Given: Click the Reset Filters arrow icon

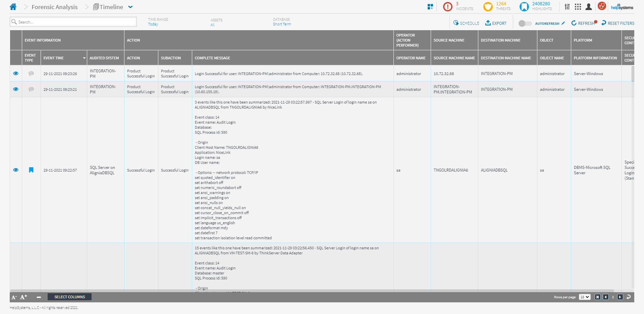Looking at the screenshot, I should [x=604, y=23].
